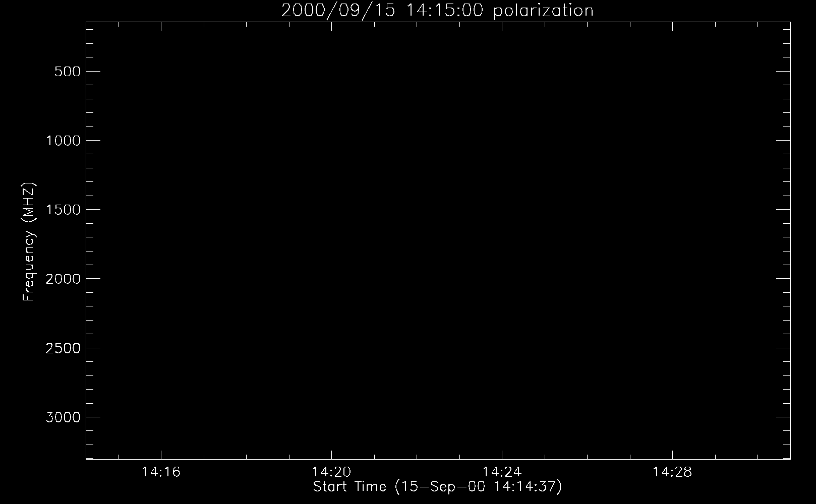The width and height of the screenshot is (816, 504).
Task: Click the 14:16 time tick label
Action: (x=161, y=472)
